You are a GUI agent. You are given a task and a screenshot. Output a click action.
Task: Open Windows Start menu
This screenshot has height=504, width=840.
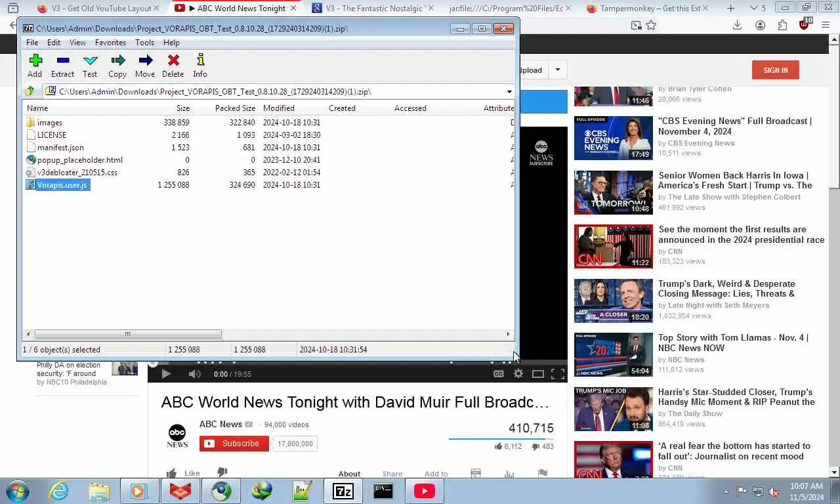16,491
